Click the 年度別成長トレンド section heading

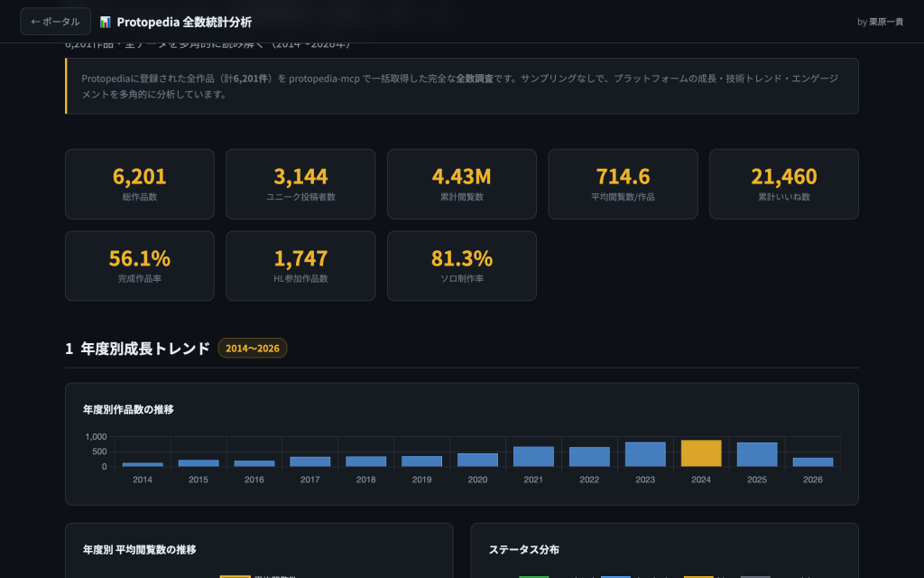pyautogui.click(x=145, y=349)
